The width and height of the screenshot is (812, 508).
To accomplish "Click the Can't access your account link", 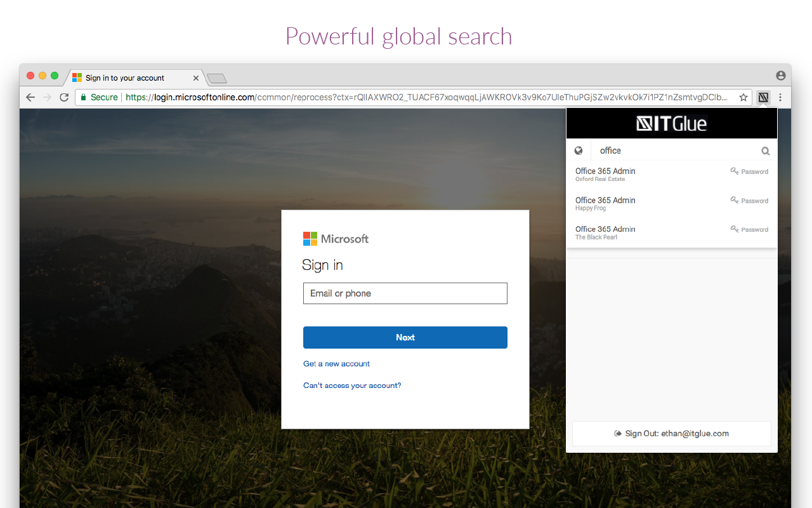I will (352, 385).
